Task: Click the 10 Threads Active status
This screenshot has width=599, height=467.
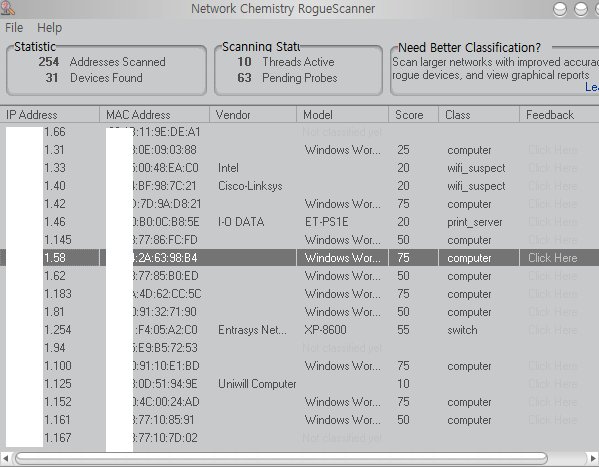Action: click(286, 62)
